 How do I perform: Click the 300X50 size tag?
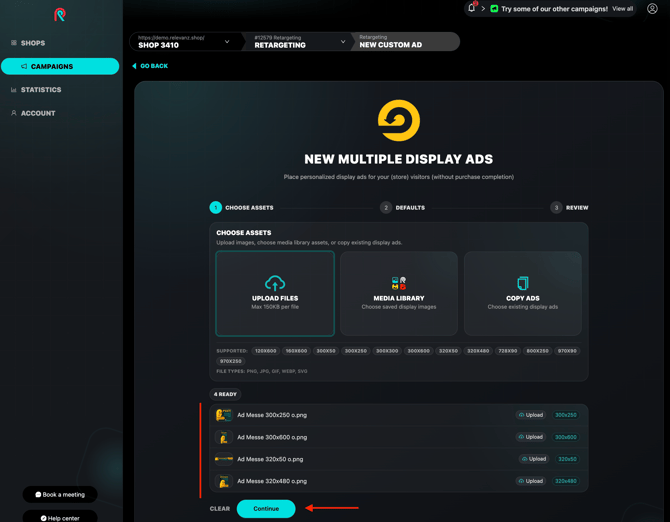click(x=326, y=351)
